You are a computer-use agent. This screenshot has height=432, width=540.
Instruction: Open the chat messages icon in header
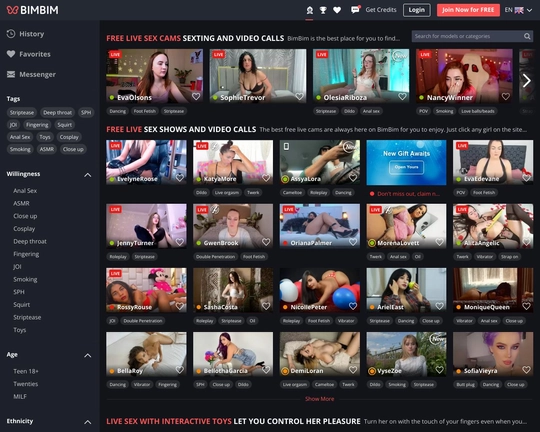pyautogui.click(x=355, y=10)
